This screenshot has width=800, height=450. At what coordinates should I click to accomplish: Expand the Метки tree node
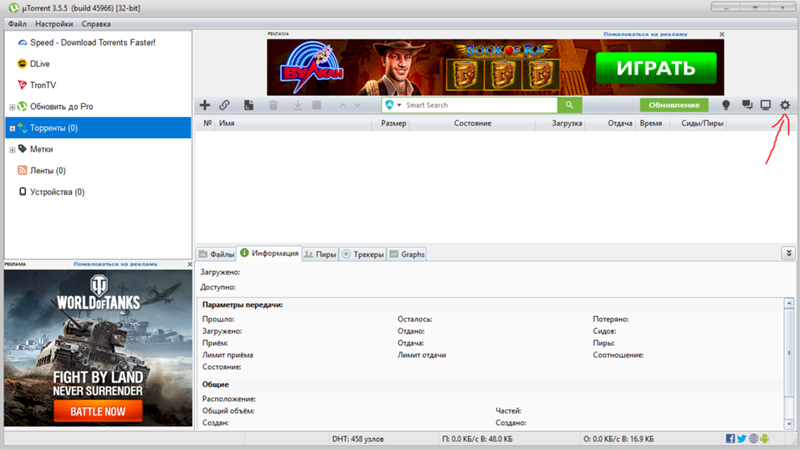[12, 149]
